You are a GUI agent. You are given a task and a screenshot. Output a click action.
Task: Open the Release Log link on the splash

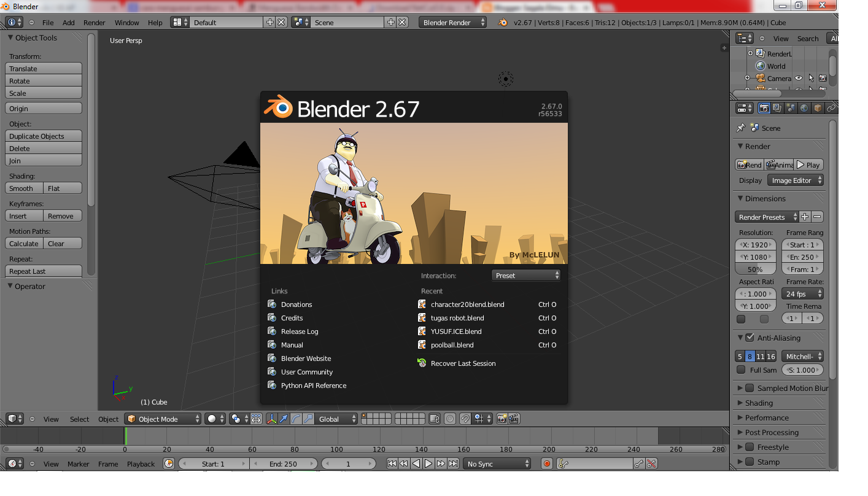[x=300, y=331]
